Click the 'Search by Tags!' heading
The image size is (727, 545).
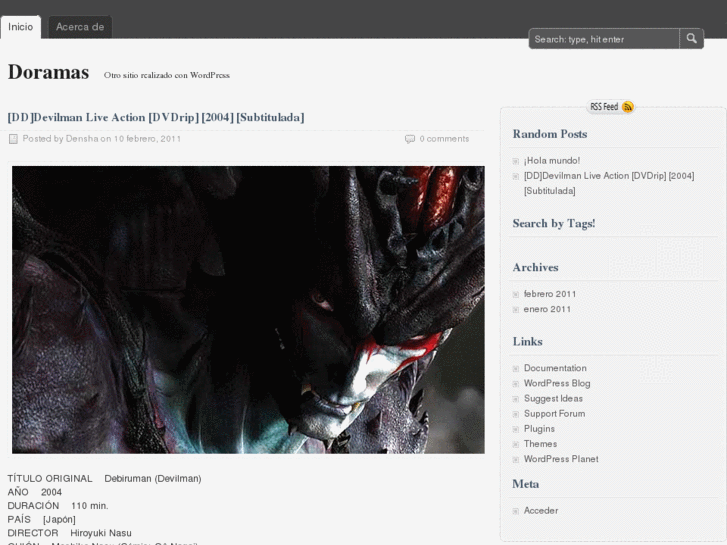pos(554,224)
